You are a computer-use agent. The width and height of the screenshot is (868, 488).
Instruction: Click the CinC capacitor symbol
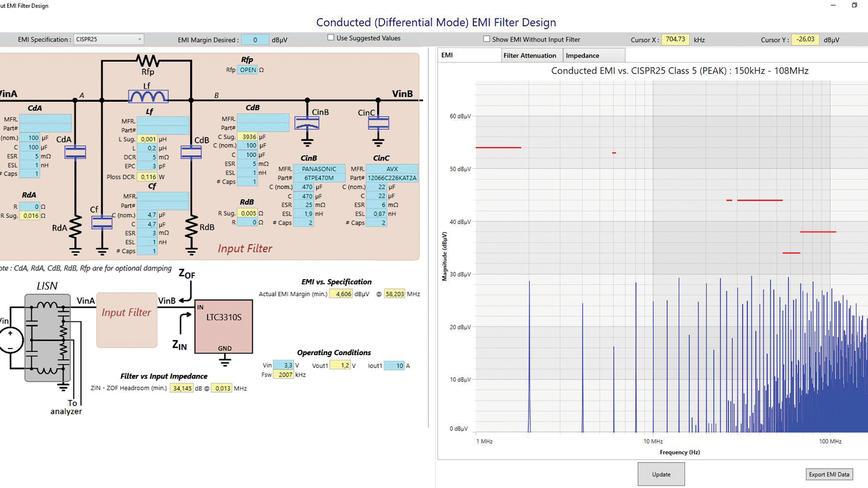(x=378, y=123)
